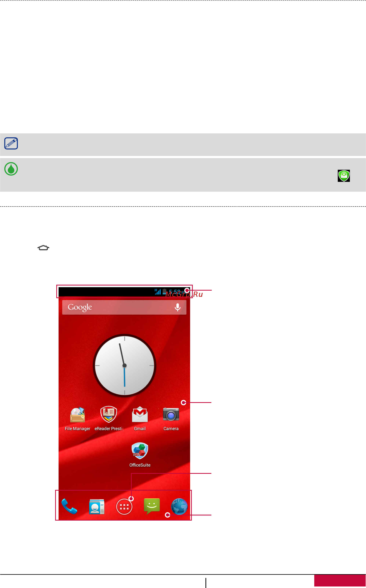The height and width of the screenshot is (588, 366).
Task: Click the green shield download icon
Action: (344, 176)
